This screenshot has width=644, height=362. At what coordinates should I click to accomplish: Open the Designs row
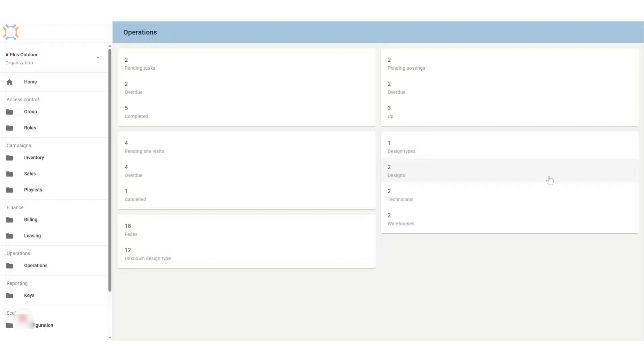[510, 171]
